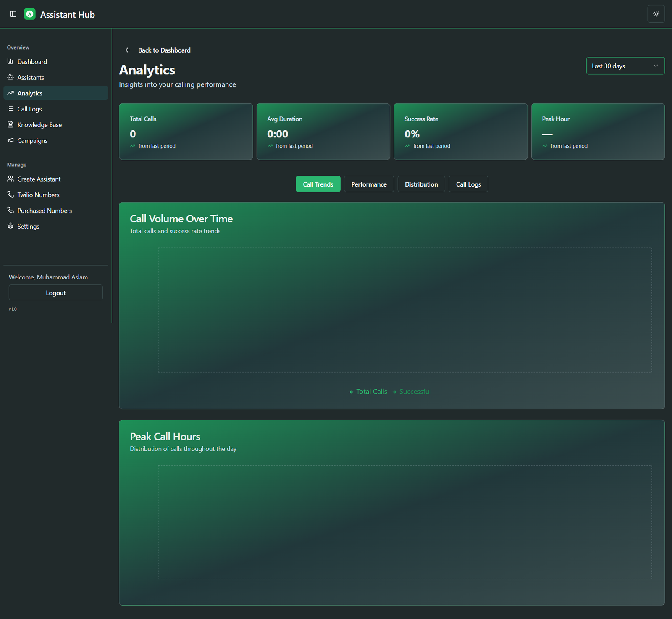Click the Assistant Hub logo icon
This screenshot has height=619, width=672.
click(30, 14)
